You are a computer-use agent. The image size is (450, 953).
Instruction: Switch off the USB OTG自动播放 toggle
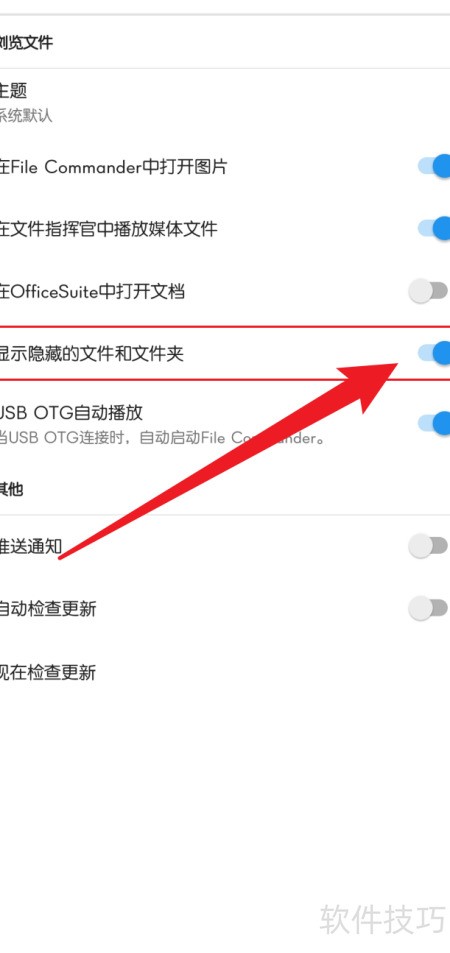434,423
